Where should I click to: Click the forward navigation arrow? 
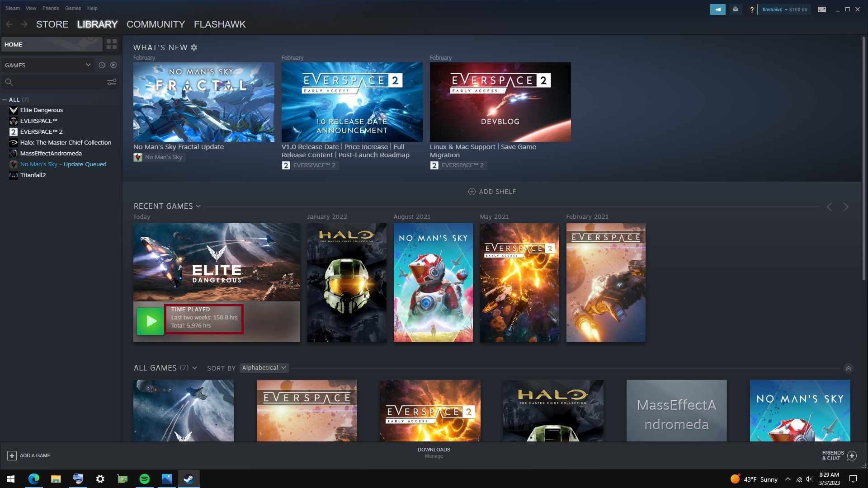pyautogui.click(x=24, y=24)
